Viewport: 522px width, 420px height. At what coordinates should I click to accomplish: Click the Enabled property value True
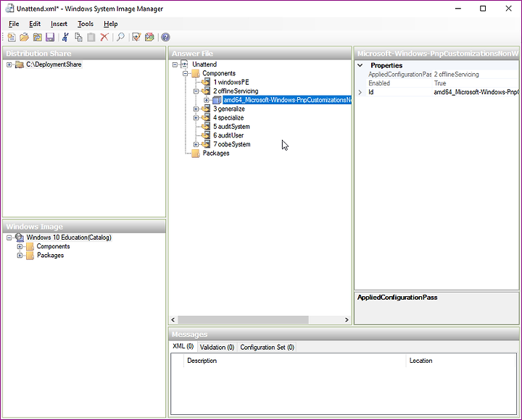tap(476, 83)
